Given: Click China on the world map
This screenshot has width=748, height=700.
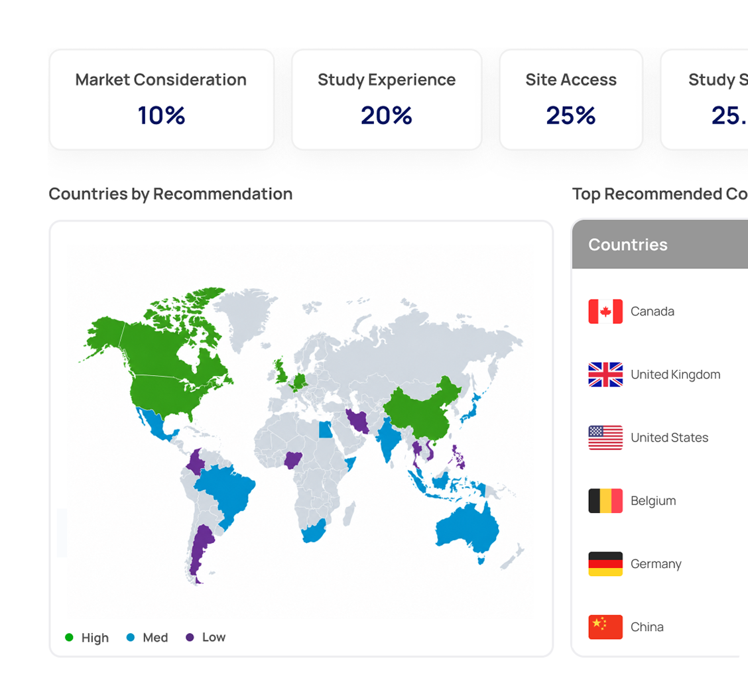Looking at the screenshot, I should click(420, 412).
